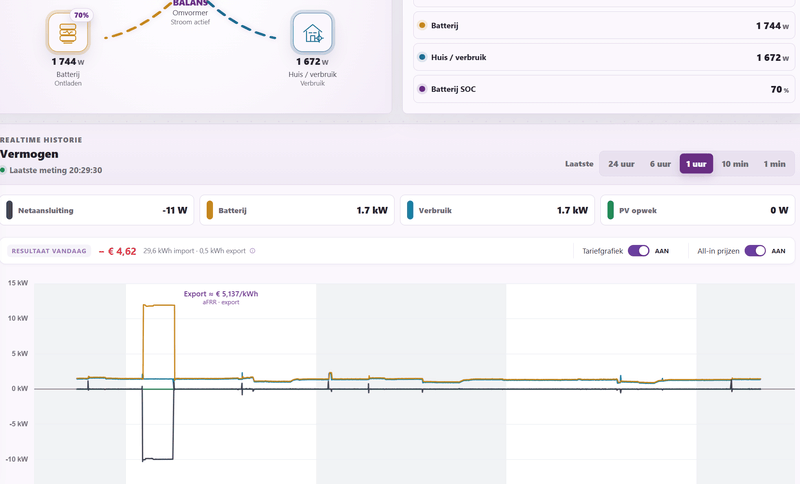Click the PV opwek legend card
The height and width of the screenshot is (484, 800).
click(697, 210)
